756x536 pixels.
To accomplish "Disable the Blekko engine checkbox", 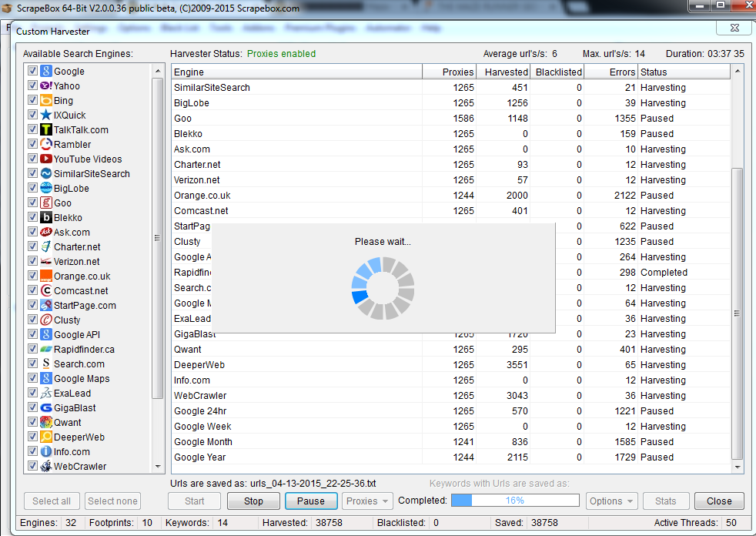I will click(32, 217).
